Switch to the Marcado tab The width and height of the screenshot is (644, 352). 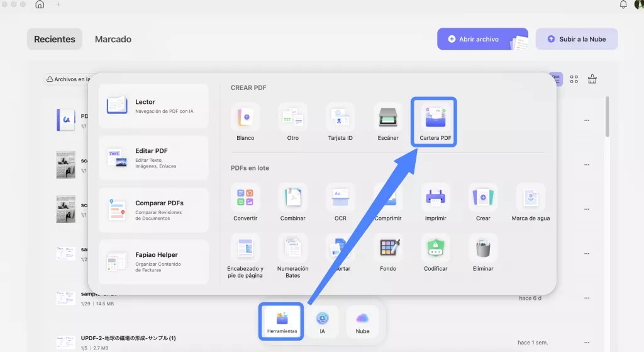click(x=113, y=39)
